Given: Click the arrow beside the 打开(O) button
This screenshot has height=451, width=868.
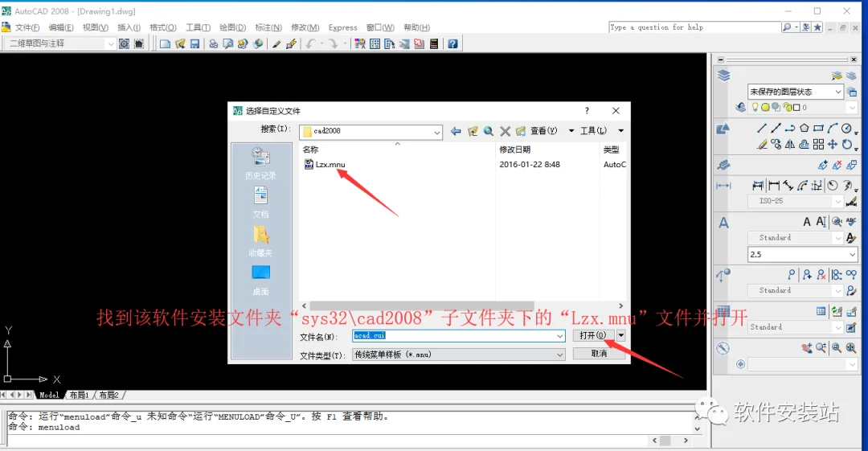Looking at the screenshot, I should [621, 335].
